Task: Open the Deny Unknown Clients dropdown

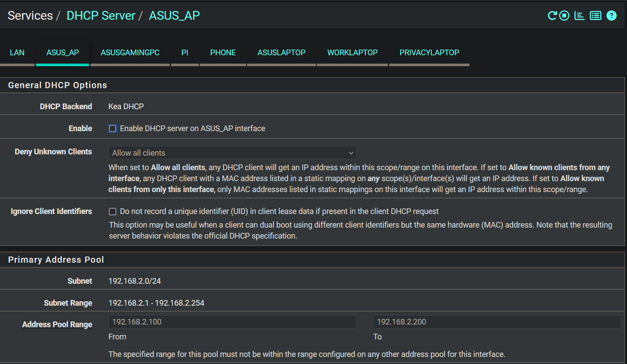Action: pos(232,153)
